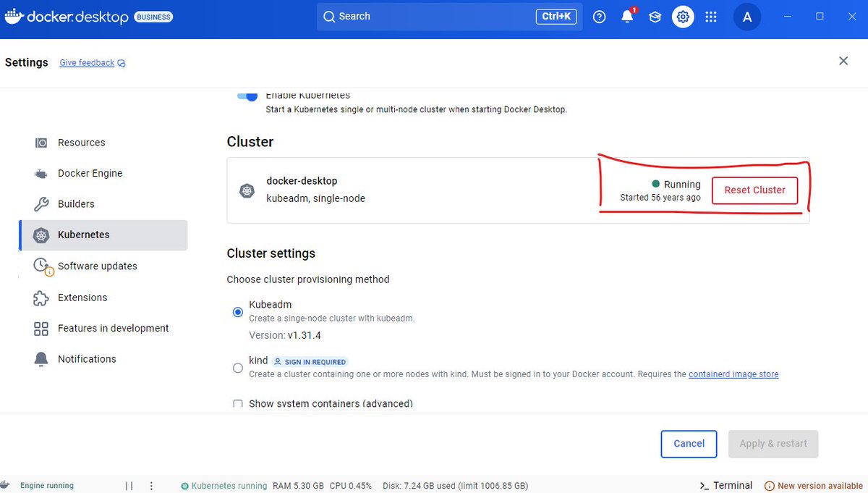Click the Features in development grid icon
The width and height of the screenshot is (868, 493).
pyautogui.click(x=41, y=329)
